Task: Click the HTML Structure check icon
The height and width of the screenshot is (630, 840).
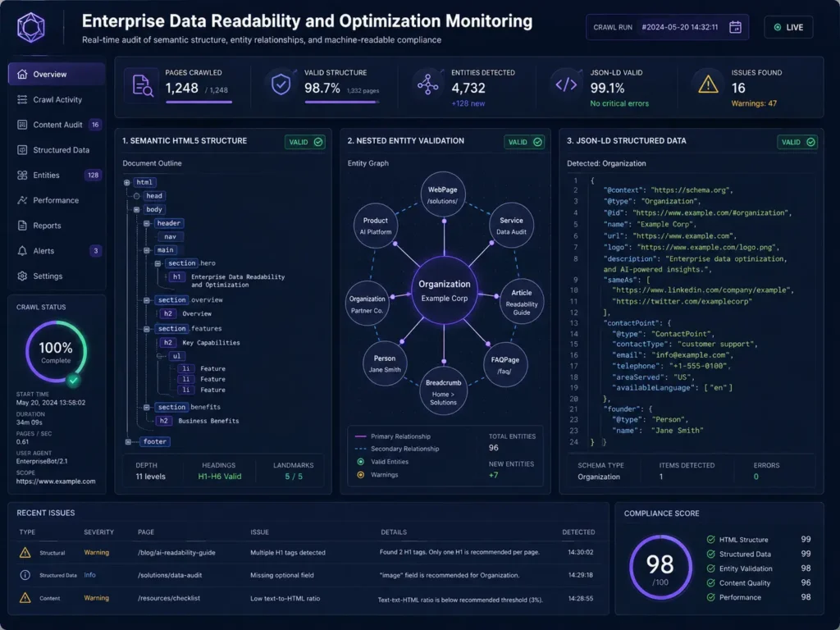Action: (711, 540)
